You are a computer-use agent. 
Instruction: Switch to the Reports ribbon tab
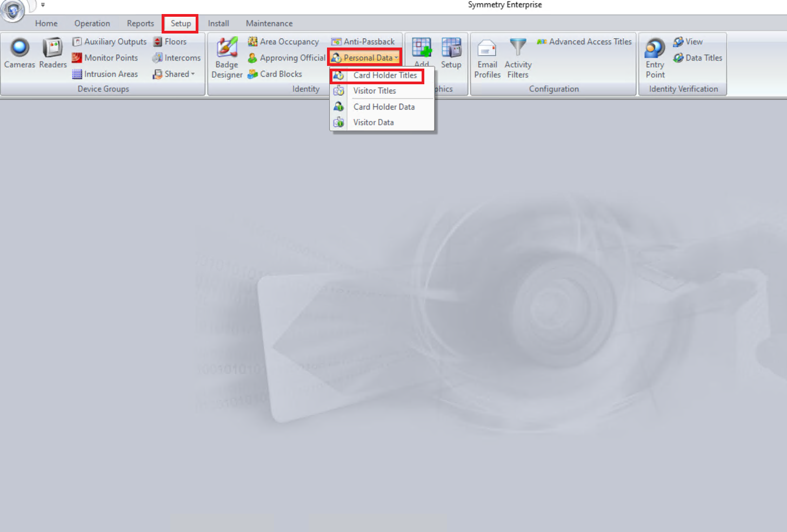tap(141, 23)
